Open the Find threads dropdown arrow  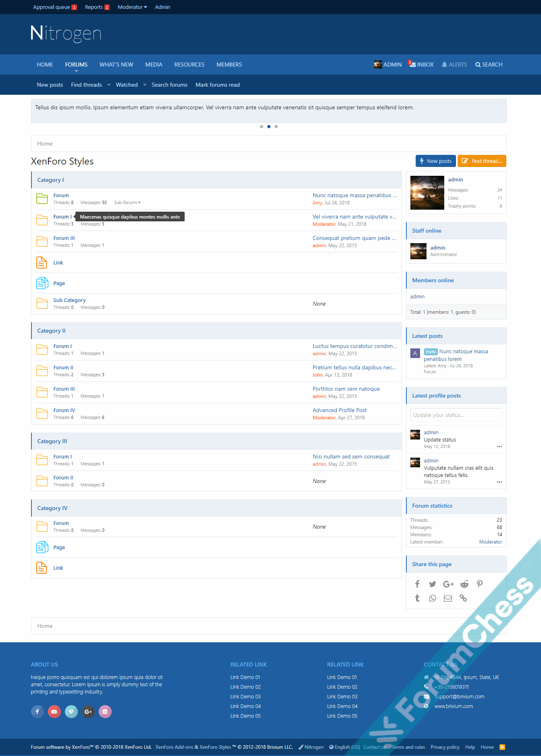109,85
